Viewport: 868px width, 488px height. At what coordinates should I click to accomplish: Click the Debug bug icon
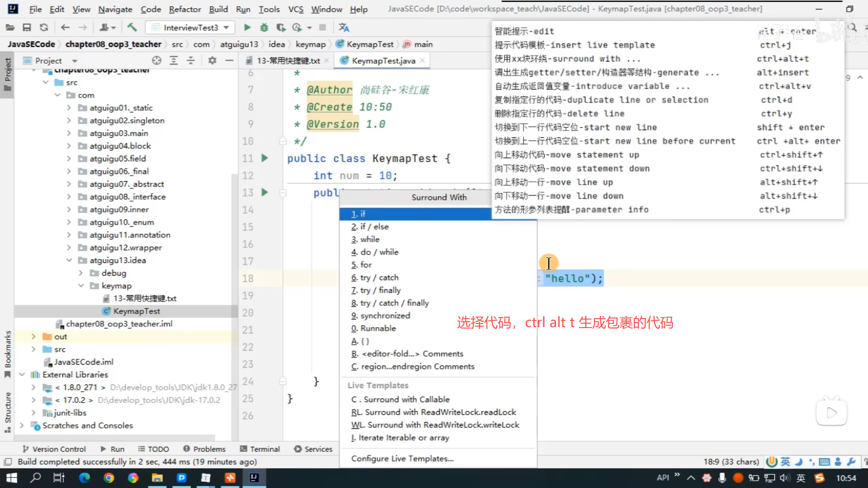[x=264, y=28]
